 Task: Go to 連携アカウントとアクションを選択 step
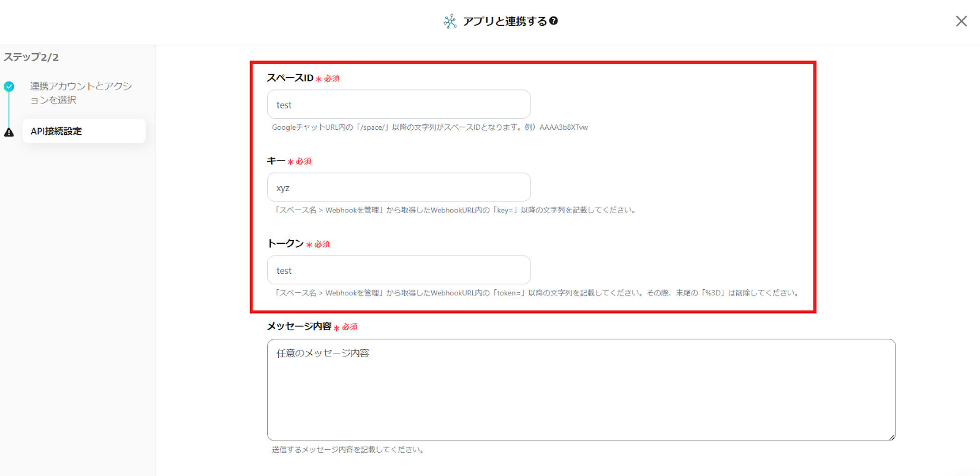pyautogui.click(x=81, y=93)
